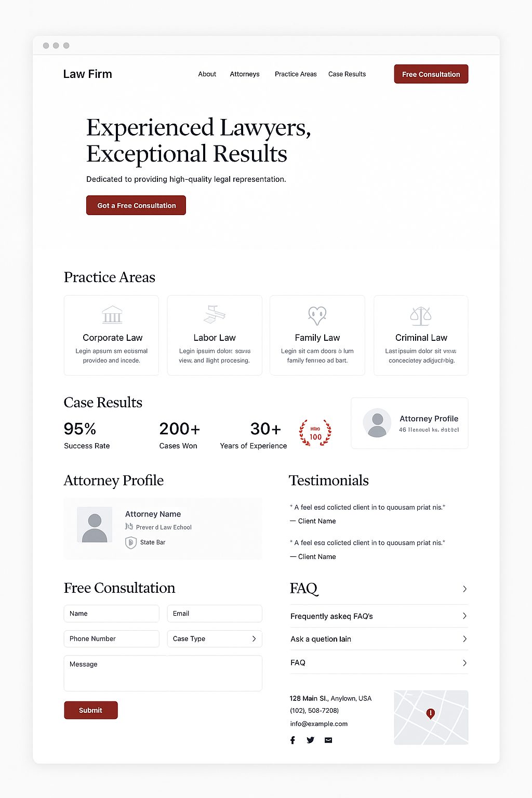The height and width of the screenshot is (798, 532).
Task: Click the Corporate Law building icon
Action: (x=112, y=315)
